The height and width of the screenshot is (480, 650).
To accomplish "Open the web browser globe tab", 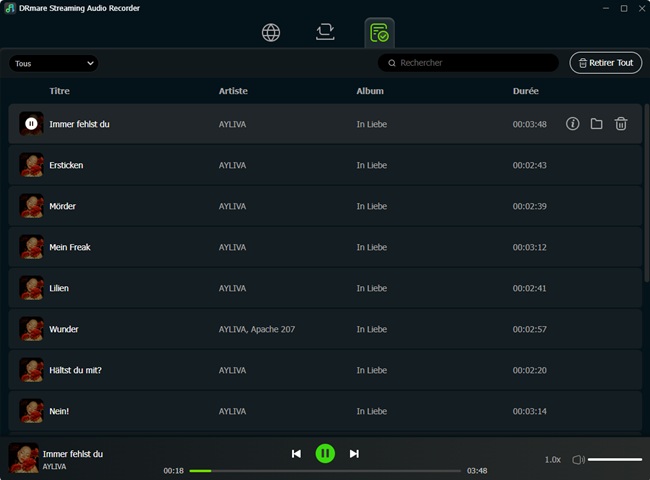I will tap(271, 32).
